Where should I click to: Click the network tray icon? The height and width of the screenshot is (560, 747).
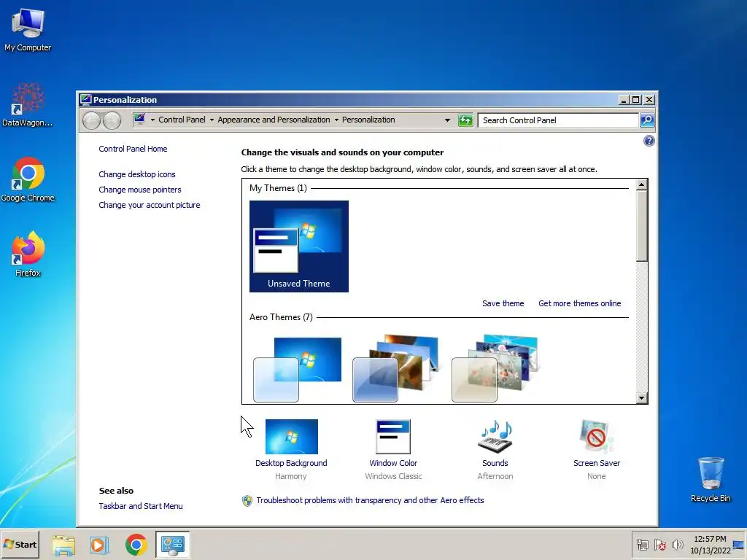click(x=642, y=545)
